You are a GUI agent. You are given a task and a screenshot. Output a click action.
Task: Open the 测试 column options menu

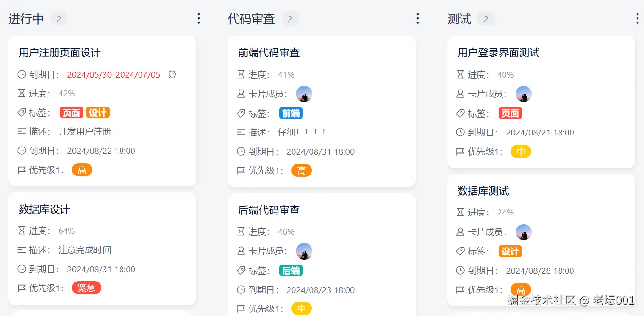coord(637,18)
